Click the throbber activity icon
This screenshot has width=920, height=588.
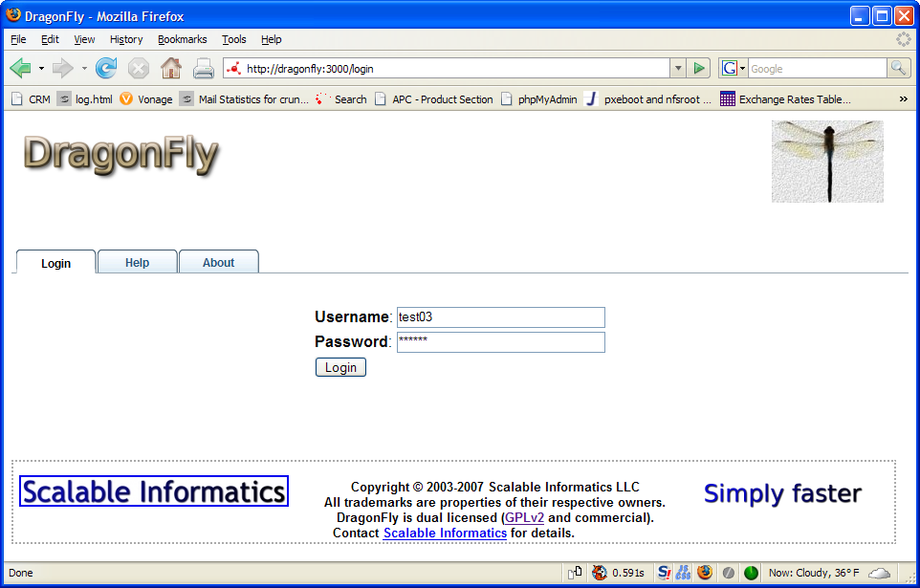coord(904,39)
